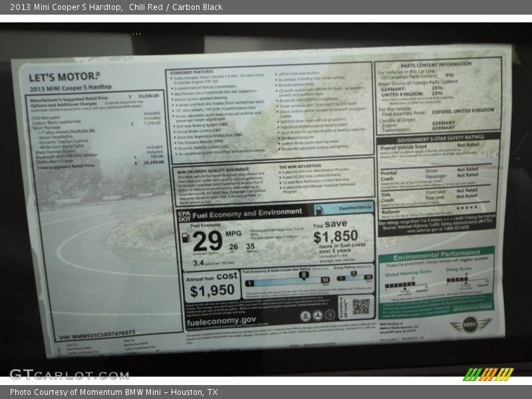
Task: Click "OXFORD, UNITED KINGDOM" assembly point
Action: pyautogui.click(x=463, y=111)
